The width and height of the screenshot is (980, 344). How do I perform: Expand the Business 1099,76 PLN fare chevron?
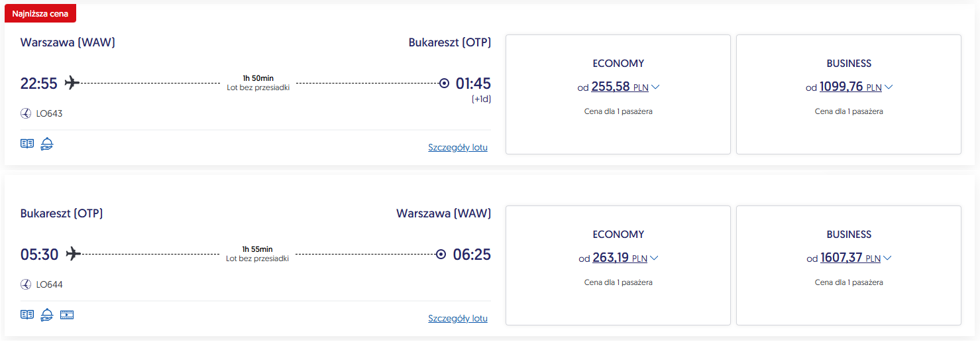pos(889,87)
